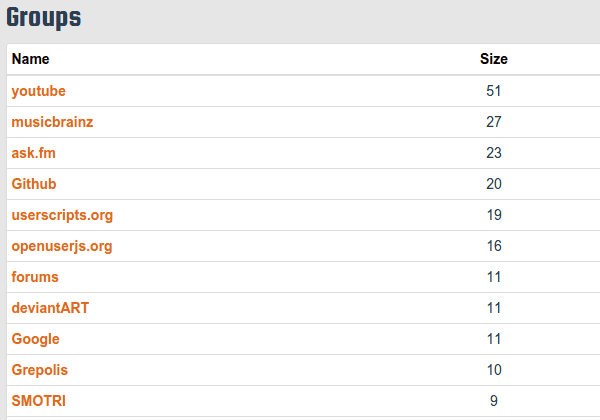600x420 pixels.
Task: Click the size value 27 for musicbrainz
Action: (494, 122)
